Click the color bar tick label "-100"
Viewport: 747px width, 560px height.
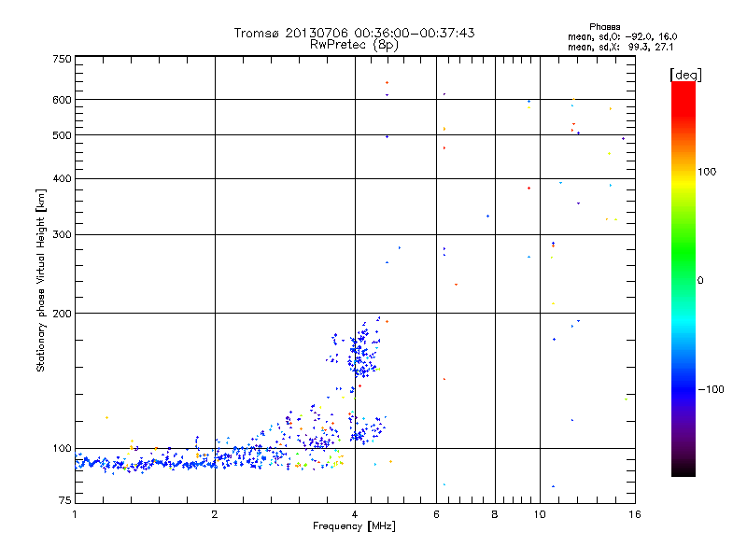pos(711,389)
